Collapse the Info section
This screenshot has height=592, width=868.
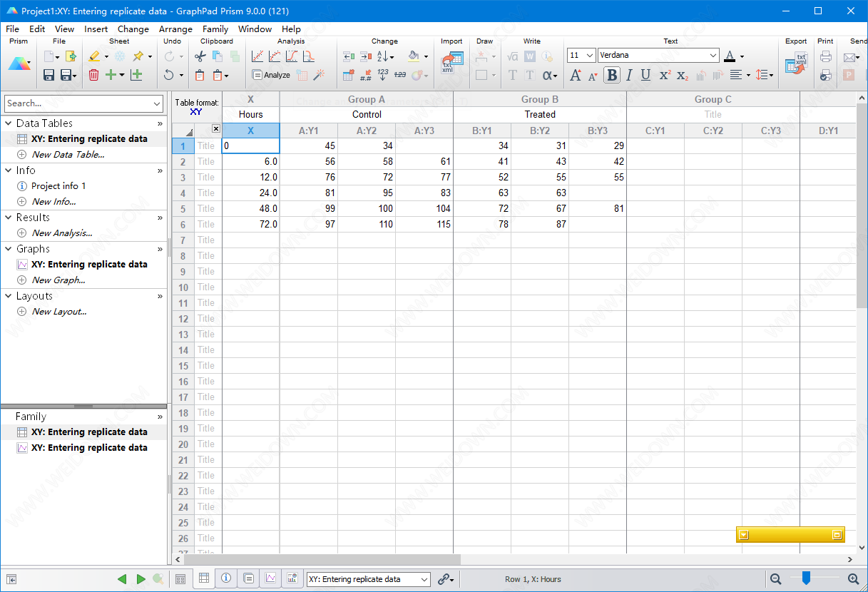click(8, 170)
